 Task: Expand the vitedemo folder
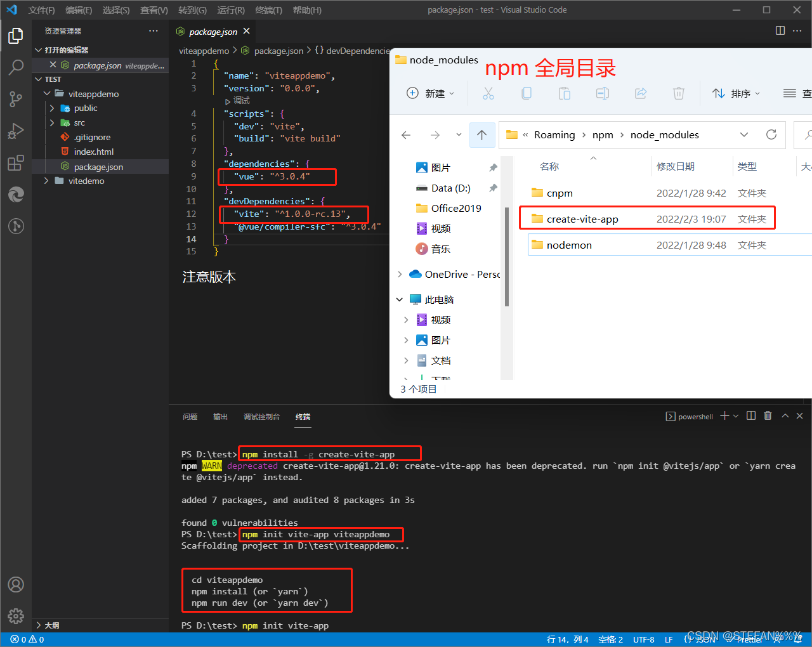tap(47, 181)
